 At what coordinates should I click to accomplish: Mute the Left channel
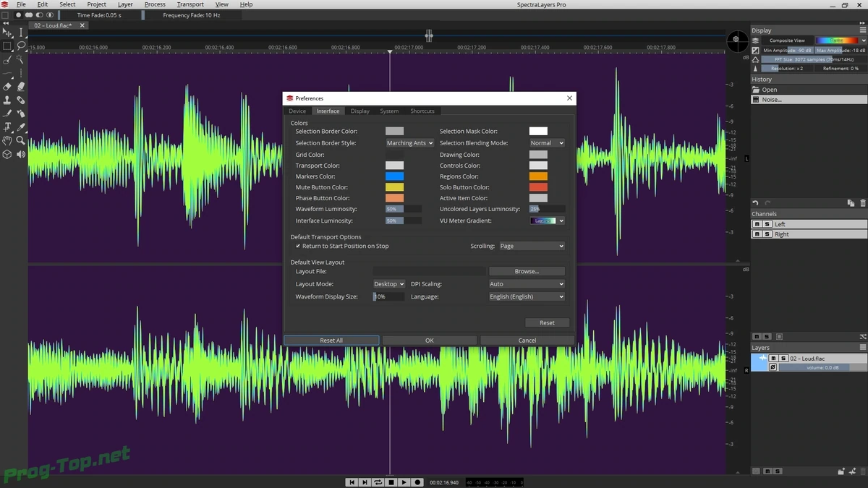click(757, 224)
